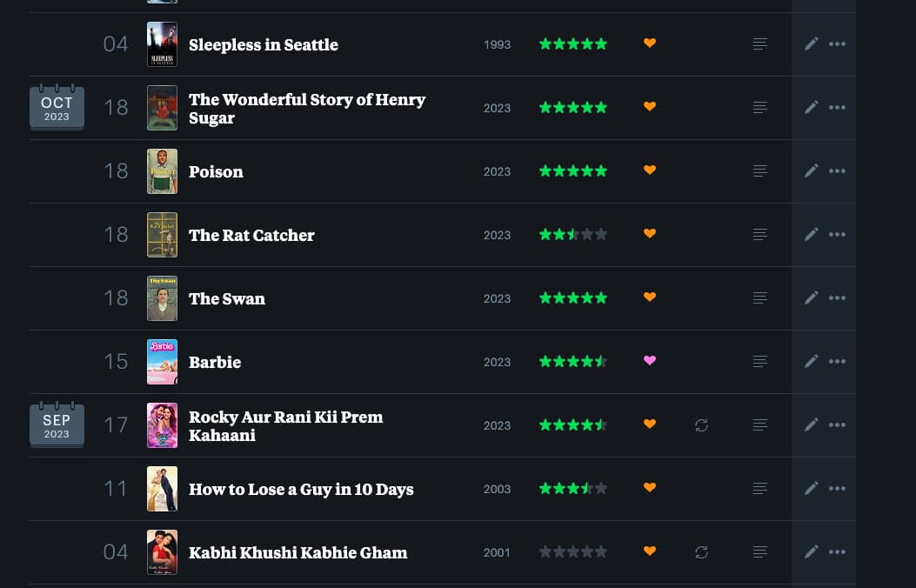Select the OCT 2023 calendar marker
The width and height of the screenshot is (916, 588).
click(57, 108)
